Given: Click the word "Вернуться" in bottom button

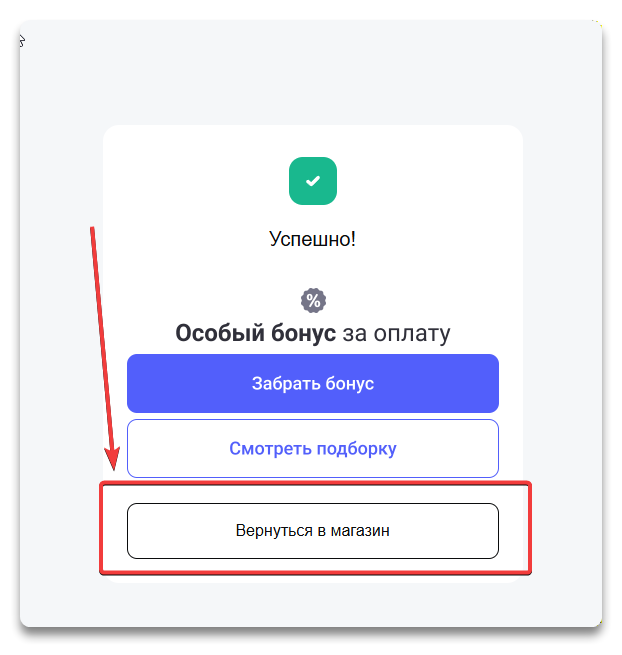Looking at the screenshot, I should pyautogui.click(x=274, y=530).
